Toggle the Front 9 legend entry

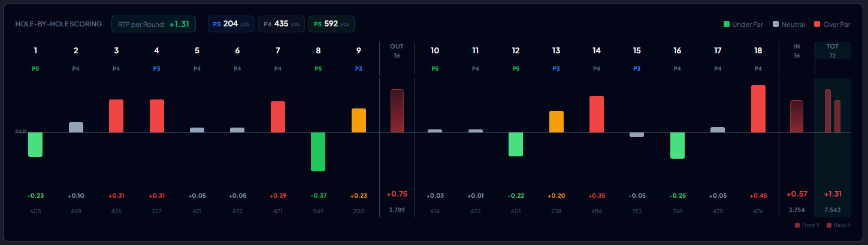(807, 225)
